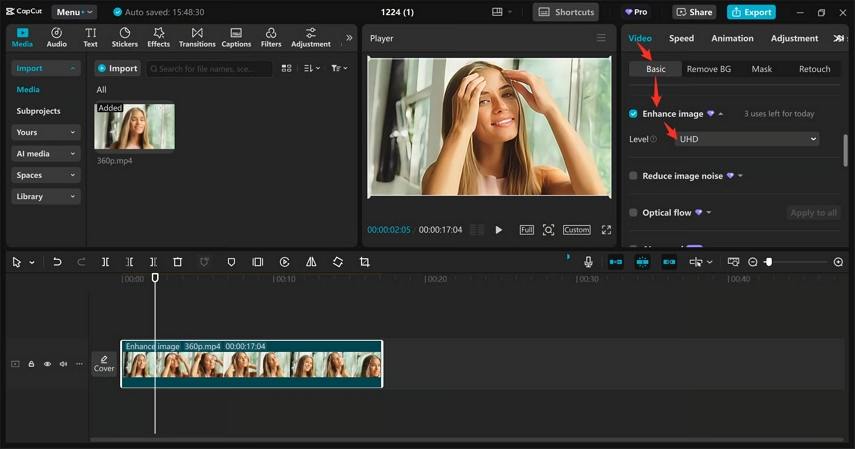Click the Share button
855x449 pixels.
tap(694, 12)
